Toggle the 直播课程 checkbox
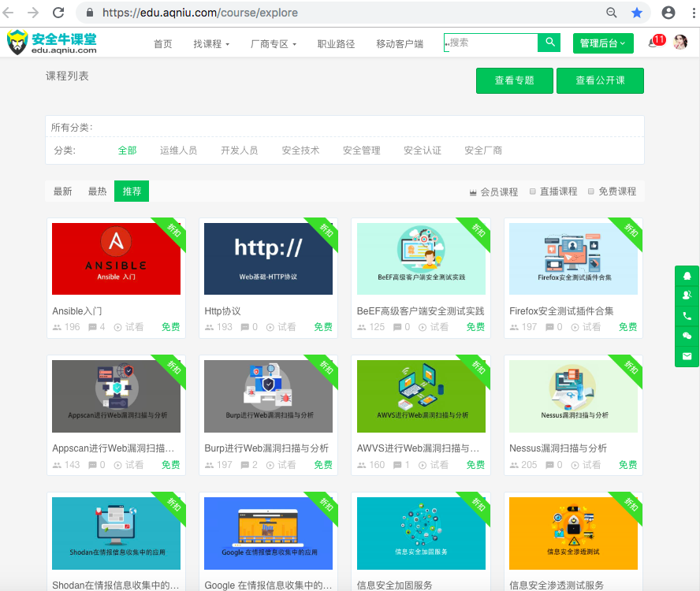Image resolution: width=700 pixels, height=591 pixels. 533,191
